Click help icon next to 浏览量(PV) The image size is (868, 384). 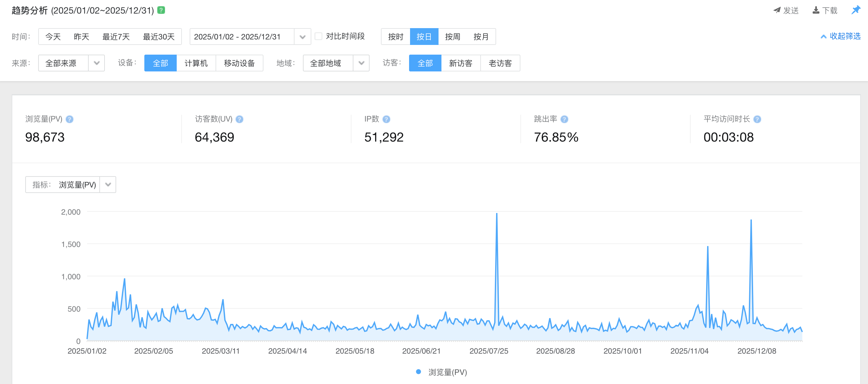(x=69, y=119)
